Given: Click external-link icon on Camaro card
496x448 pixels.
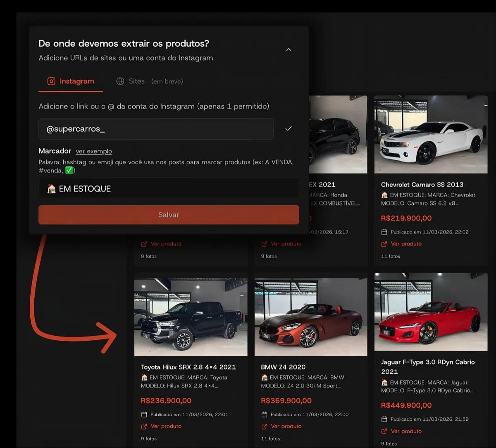Looking at the screenshot, I should [384, 244].
